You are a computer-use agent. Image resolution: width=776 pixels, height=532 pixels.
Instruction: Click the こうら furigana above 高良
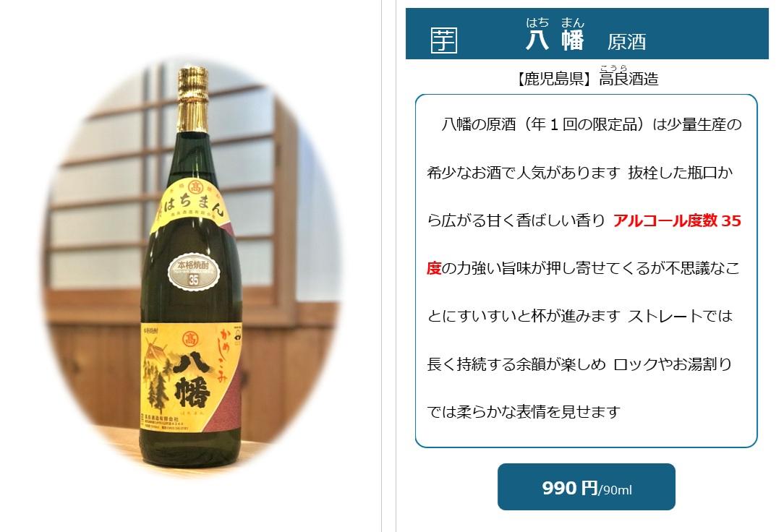point(614,68)
